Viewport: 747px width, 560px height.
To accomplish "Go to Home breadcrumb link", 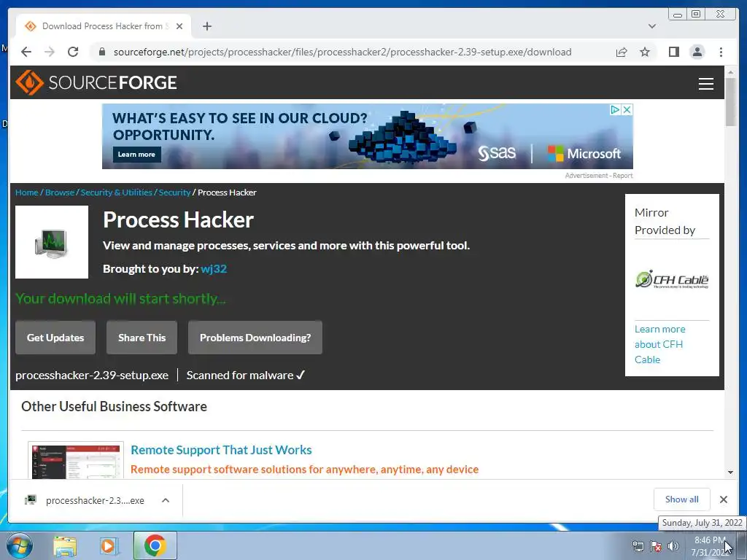I will tap(27, 192).
